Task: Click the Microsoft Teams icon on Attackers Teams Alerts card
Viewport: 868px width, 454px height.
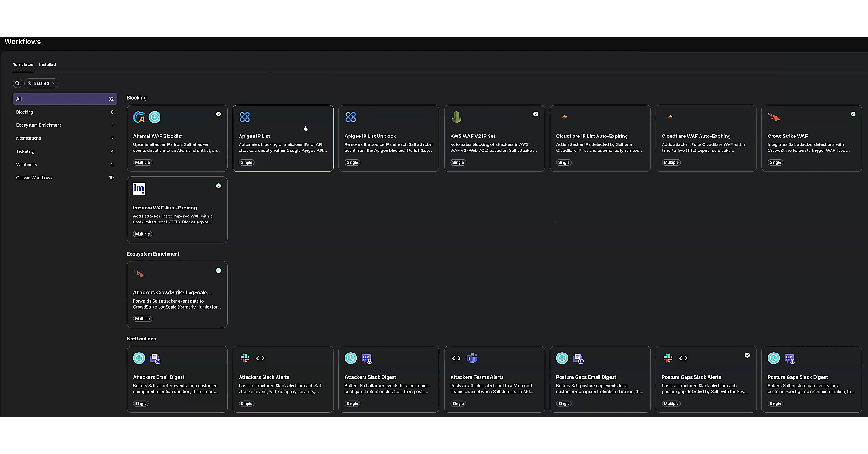Action: (472, 358)
